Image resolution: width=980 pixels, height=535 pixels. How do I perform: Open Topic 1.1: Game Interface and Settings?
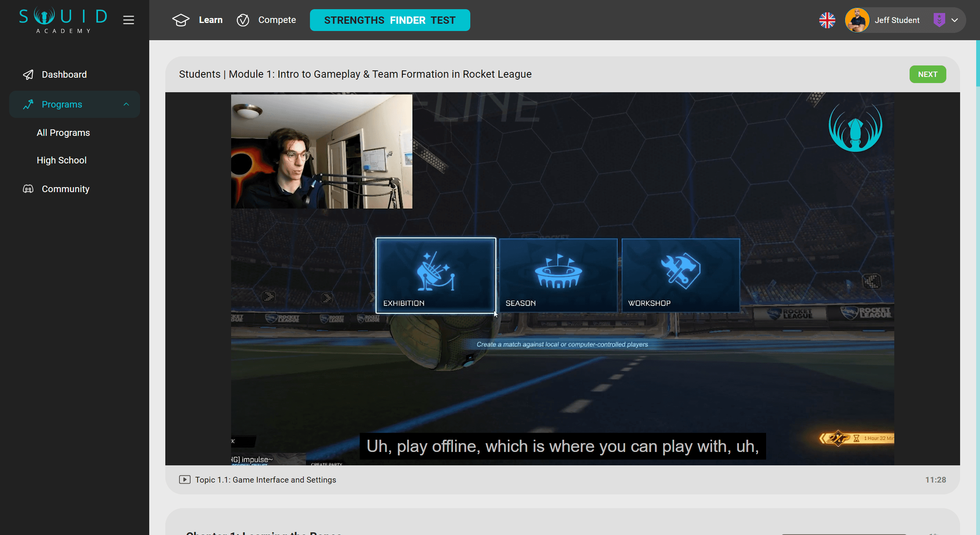pos(266,480)
